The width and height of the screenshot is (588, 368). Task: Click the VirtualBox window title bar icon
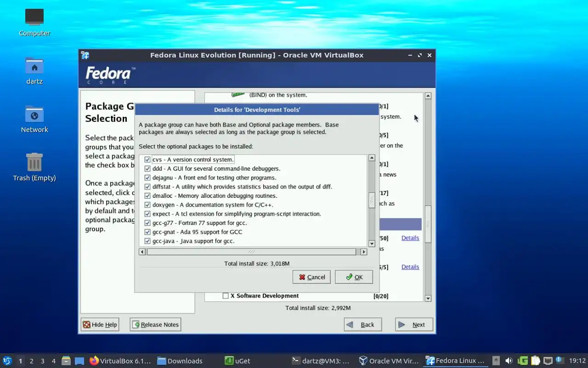[85, 55]
